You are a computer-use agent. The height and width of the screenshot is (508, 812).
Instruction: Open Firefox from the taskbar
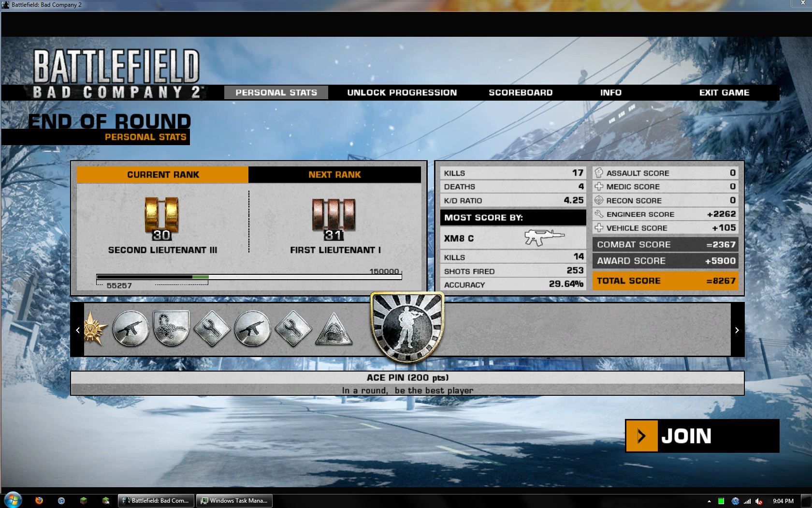point(39,501)
